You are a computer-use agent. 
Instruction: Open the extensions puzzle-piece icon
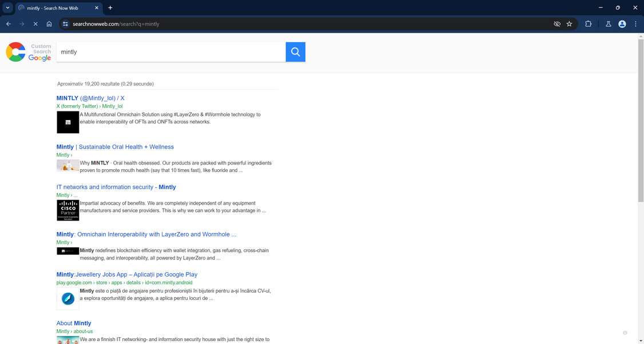click(588, 23)
